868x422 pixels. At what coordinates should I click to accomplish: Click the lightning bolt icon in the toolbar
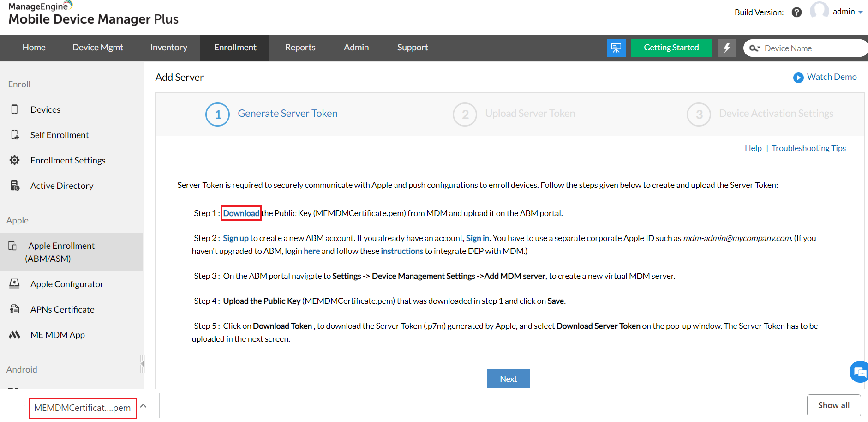[727, 48]
